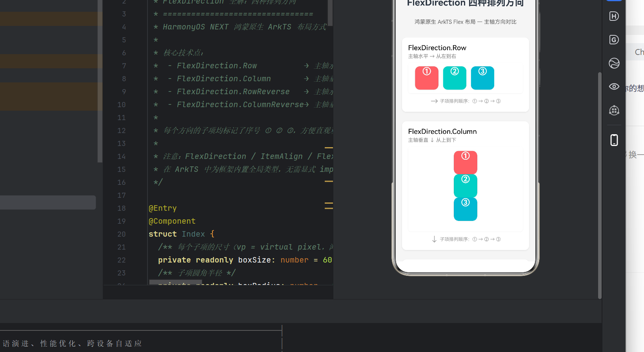The height and width of the screenshot is (352, 644).
Task: Click the globe-shaped wave icon in the right sidebar
Action: [x=614, y=63]
